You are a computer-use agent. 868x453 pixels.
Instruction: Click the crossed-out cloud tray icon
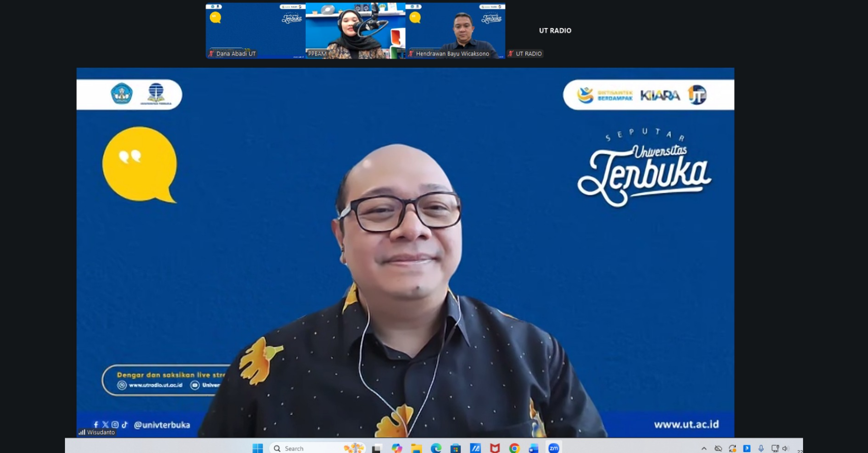coord(718,449)
